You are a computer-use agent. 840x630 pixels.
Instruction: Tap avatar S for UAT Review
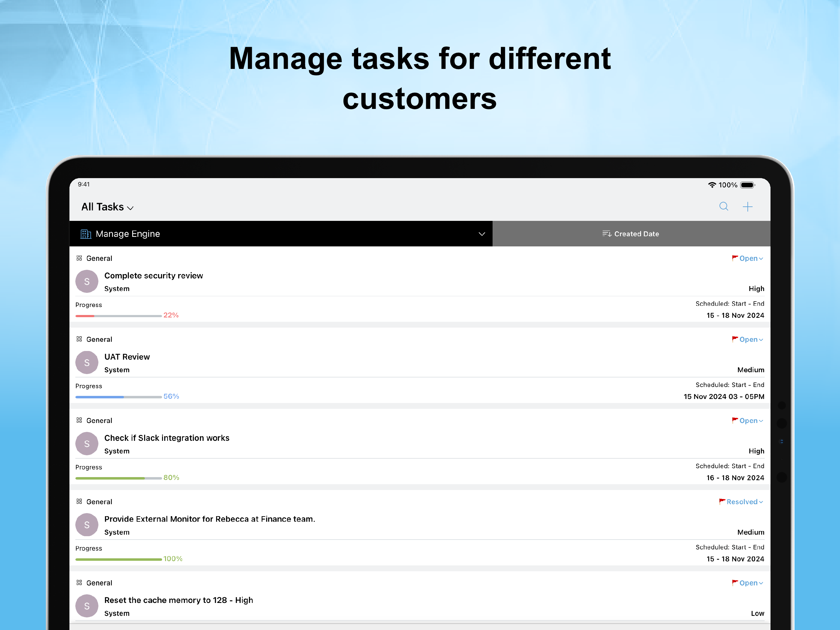click(x=87, y=362)
